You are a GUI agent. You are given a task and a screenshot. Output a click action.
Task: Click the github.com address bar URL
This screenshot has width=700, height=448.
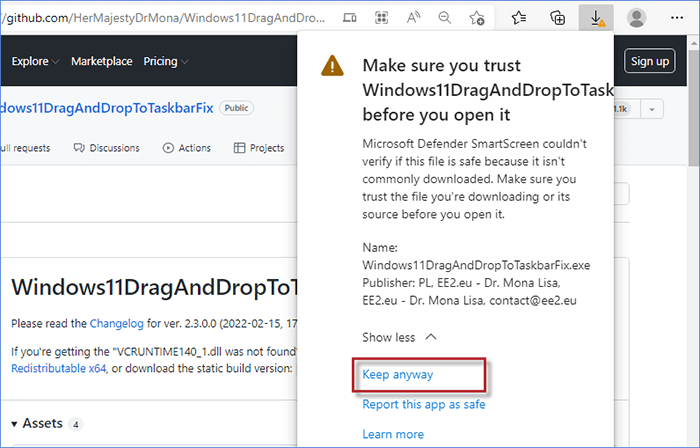164,18
